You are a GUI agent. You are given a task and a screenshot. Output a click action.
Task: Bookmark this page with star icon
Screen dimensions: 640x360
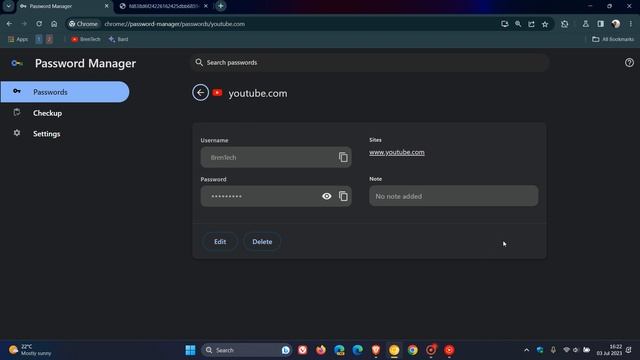click(x=545, y=24)
